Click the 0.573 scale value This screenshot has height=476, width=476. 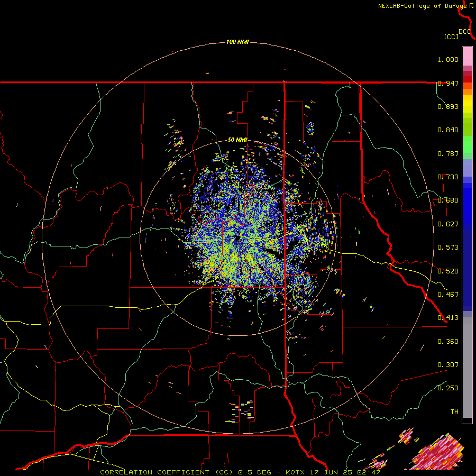click(448, 248)
